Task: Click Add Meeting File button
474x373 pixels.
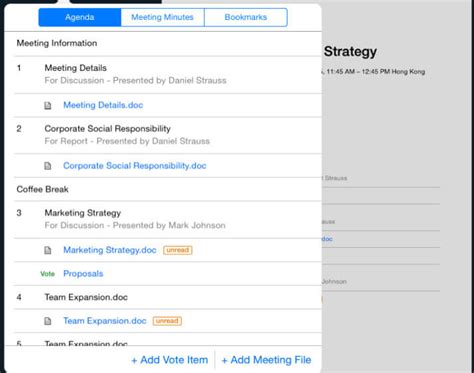Action: [x=266, y=360]
